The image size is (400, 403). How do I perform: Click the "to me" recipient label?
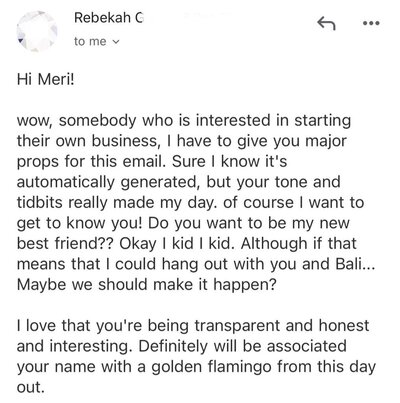90,42
